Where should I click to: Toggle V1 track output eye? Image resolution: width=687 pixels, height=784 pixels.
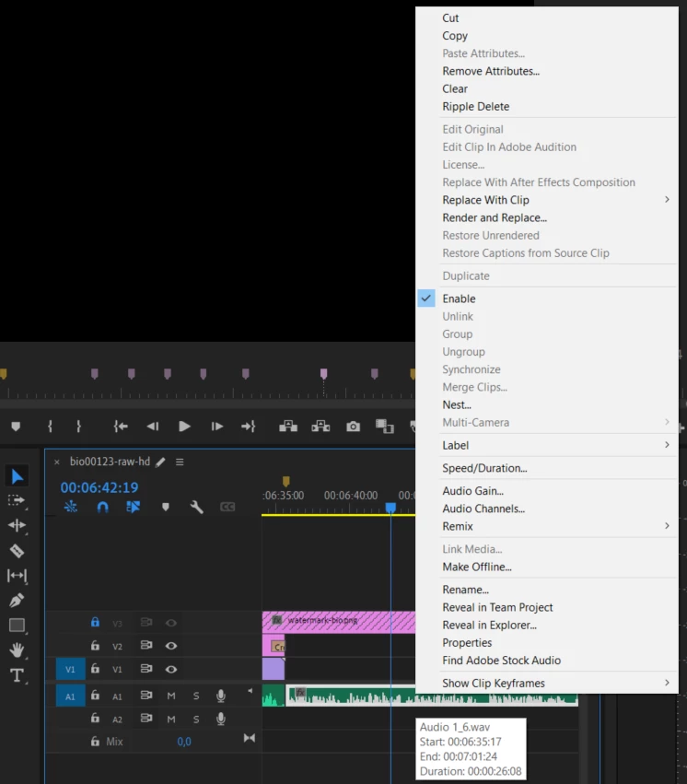click(171, 669)
